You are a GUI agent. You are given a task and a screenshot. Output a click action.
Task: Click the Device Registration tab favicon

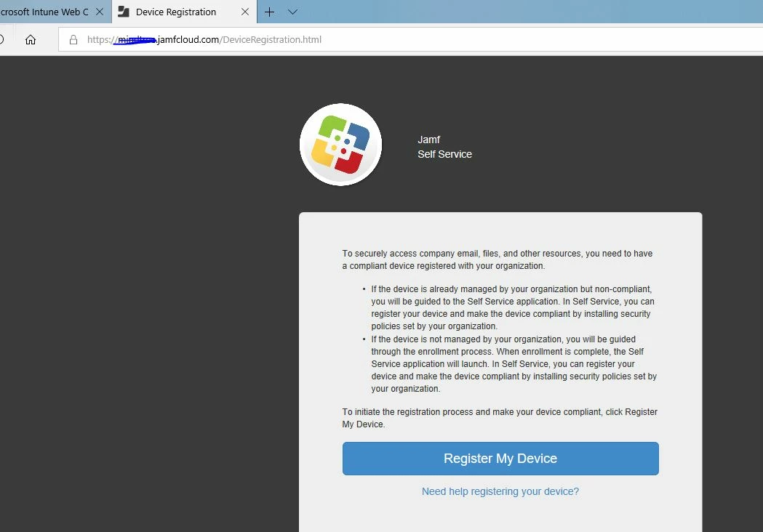(x=124, y=12)
